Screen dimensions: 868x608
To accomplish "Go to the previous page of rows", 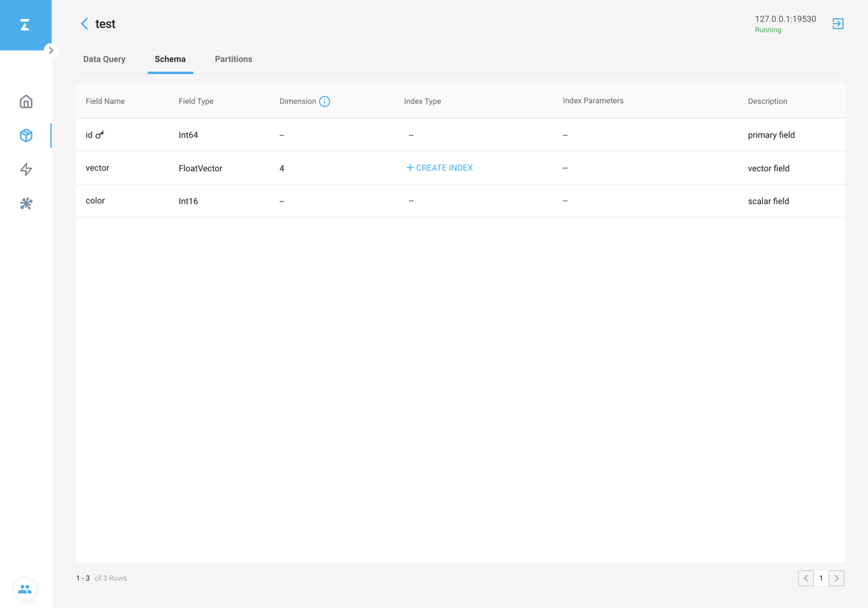I will click(806, 578).
